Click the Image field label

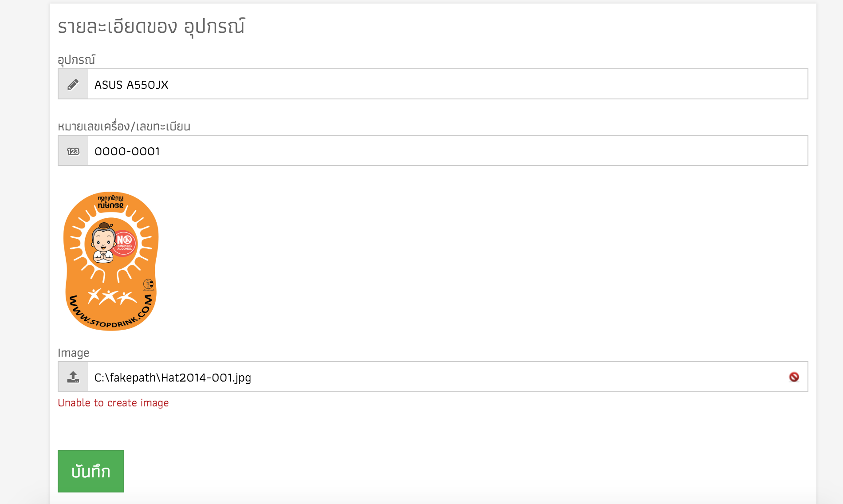[x=74, y=353]
